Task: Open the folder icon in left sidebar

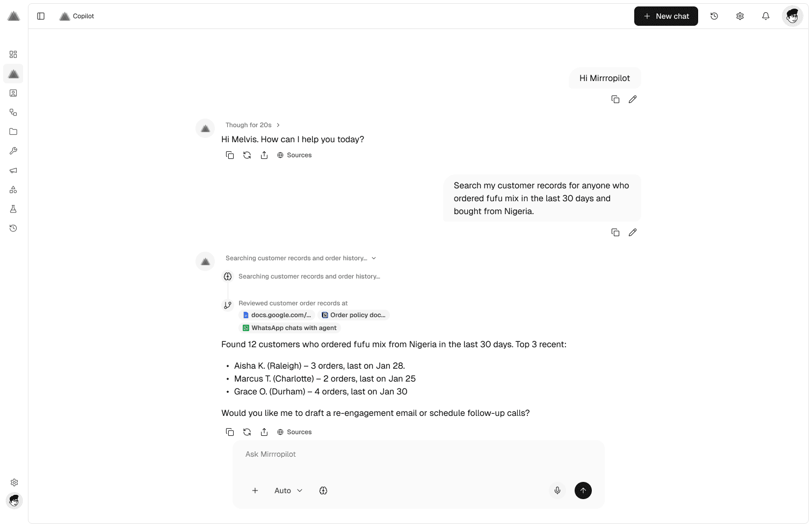Action: pyautogui.click(x=13, y=131)
